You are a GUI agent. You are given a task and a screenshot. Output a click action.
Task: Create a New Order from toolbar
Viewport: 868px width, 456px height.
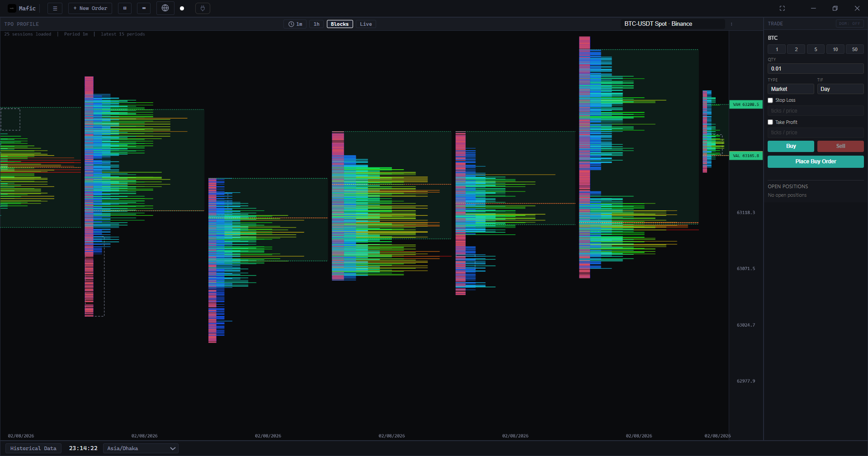coord(90,8)
